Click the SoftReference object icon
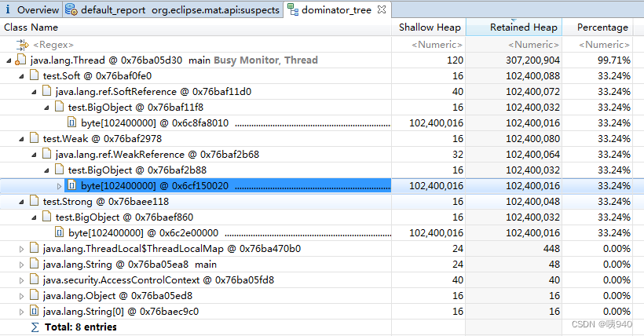644x336 pixels. tap(47, 91)
